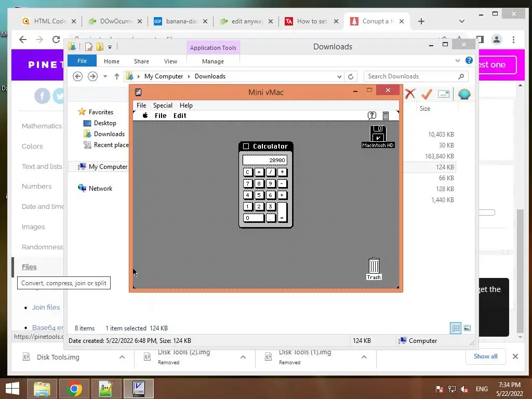Image resolution: width=532 pixels, height=399 pixels.
Task: Sort by the Size column header
Action: tap(425, 108)
